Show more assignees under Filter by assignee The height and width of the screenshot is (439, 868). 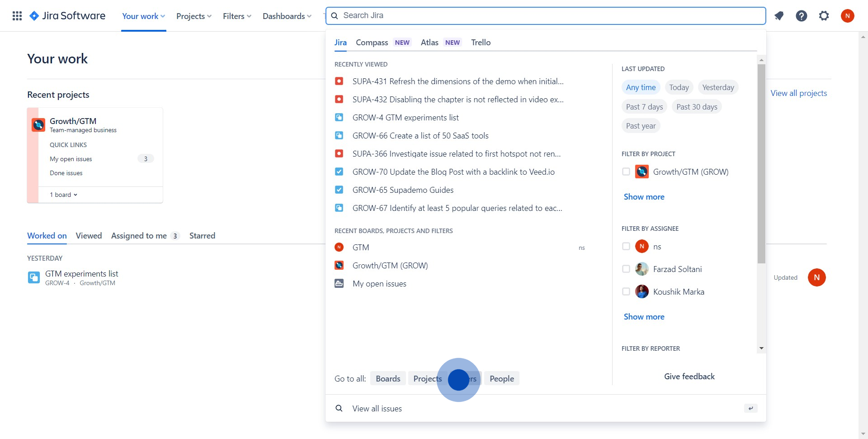(x=644, y=317)
